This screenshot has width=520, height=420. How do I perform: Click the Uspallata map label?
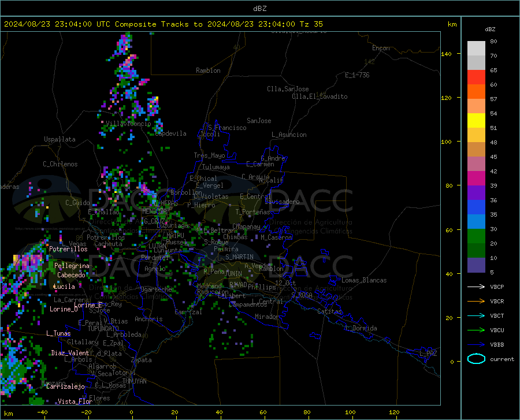point(60,139)
